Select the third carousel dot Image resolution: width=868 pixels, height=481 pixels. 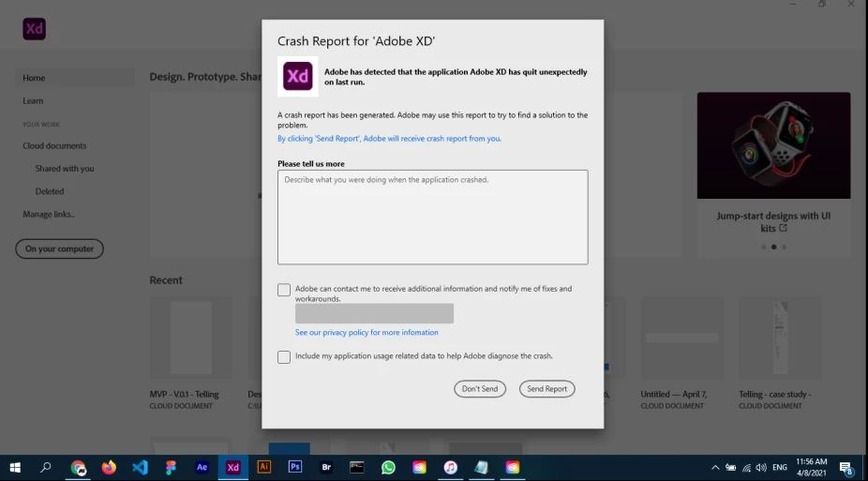point(784,247)
